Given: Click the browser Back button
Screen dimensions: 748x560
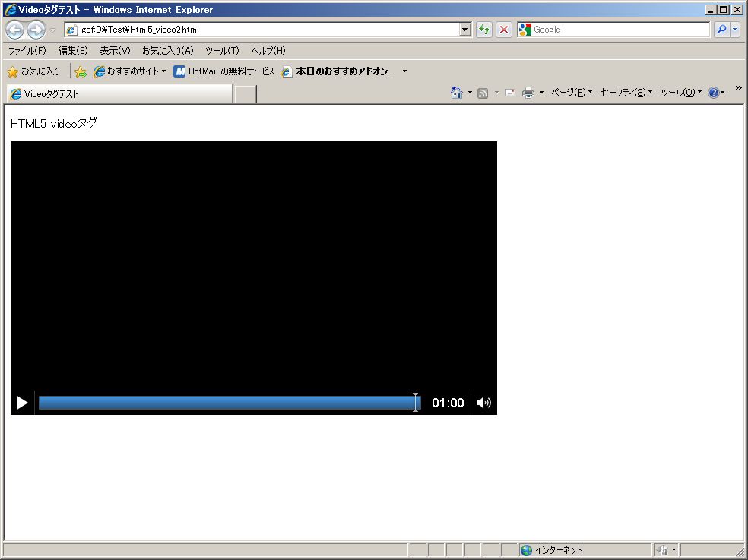Looking at the screenshot, I should click(x=14, y=30).
